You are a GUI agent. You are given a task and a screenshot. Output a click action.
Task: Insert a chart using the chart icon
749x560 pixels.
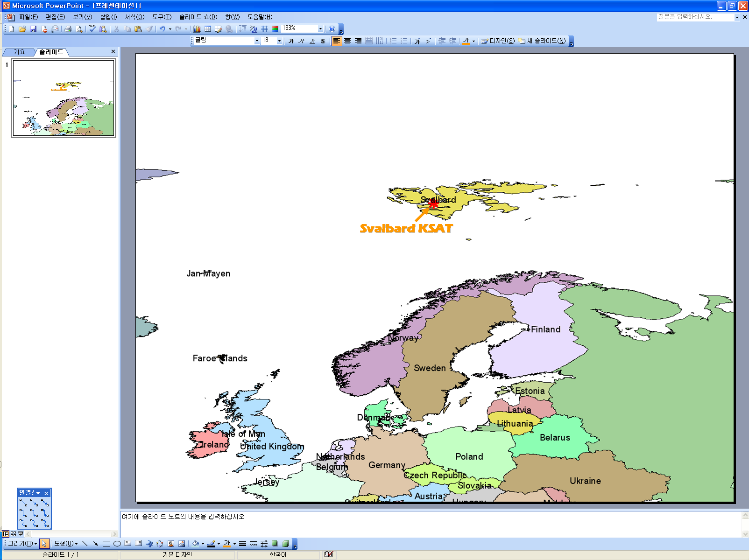(197, 29)
